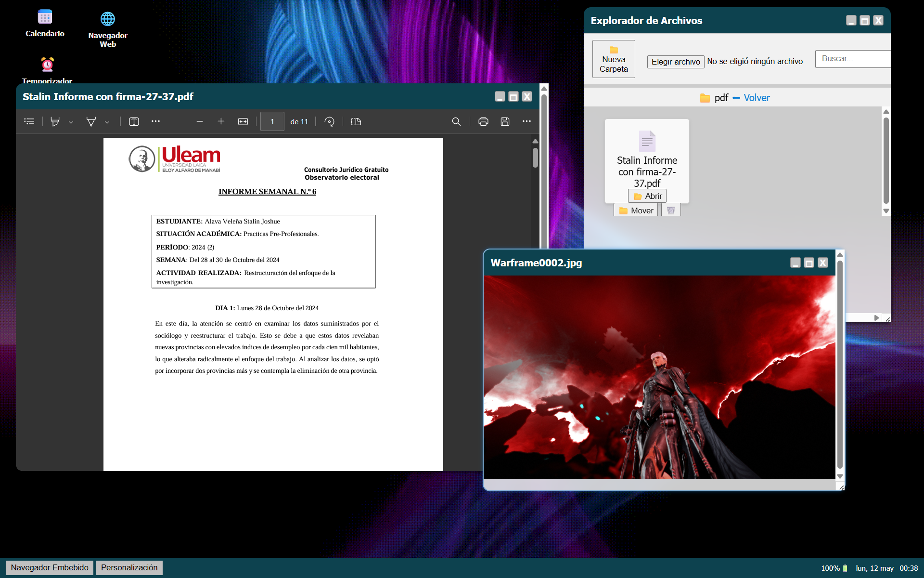Click the Explorador scroll right arrow
Screen dimensions: 924x578
tap(876, 318)
